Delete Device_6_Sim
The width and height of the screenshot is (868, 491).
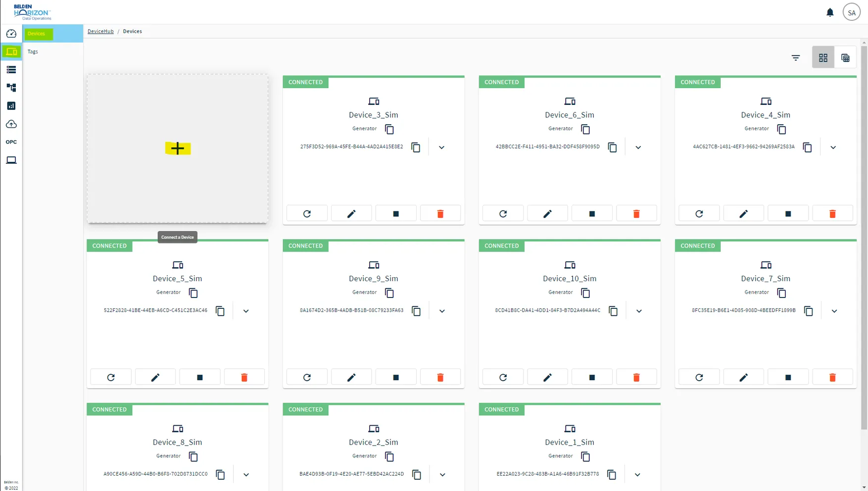pos(636,213)
